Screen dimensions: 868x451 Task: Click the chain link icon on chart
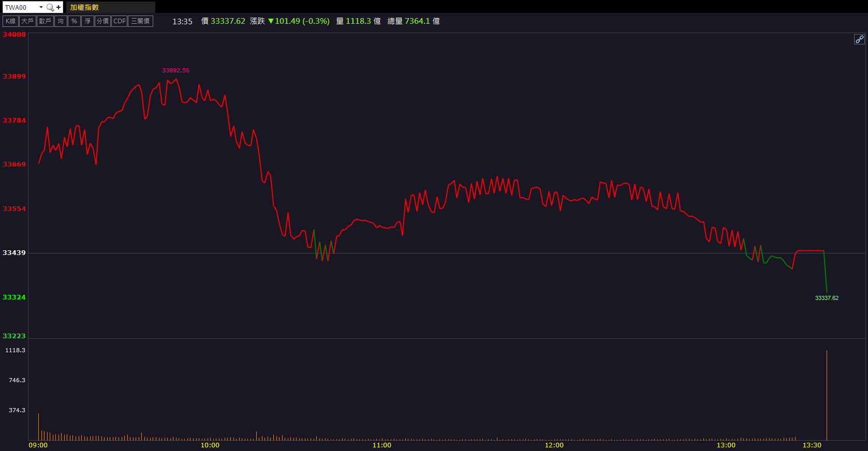[x=859, y=39]
